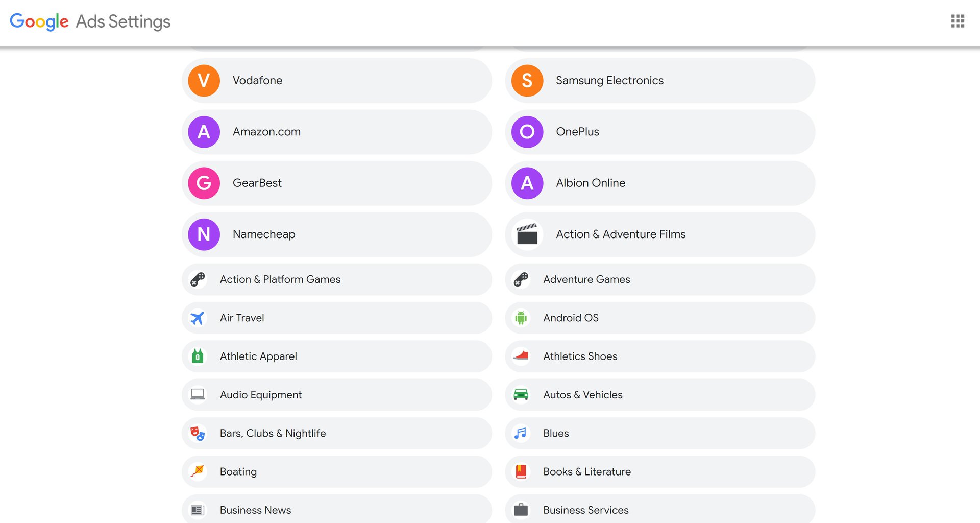
Task: Select the Amazon.com advertiser chip
Action: (x=337, y=132)
